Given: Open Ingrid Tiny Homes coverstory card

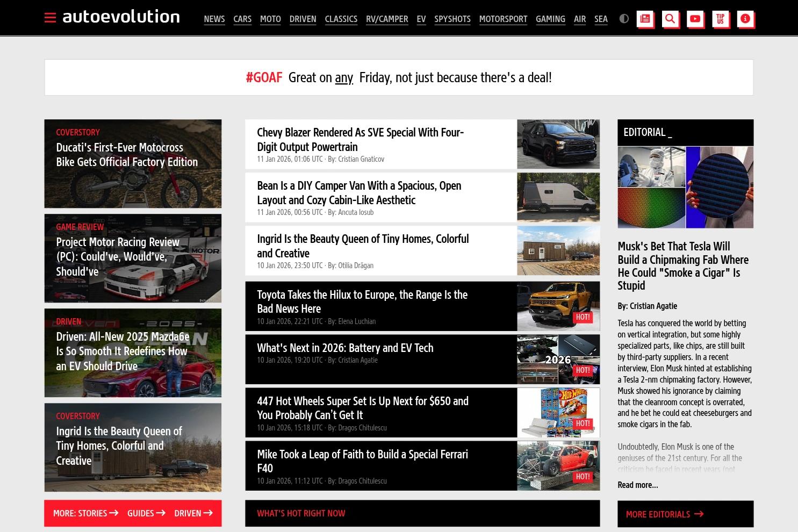Looking at the screenshot, I should tap(133, 447).
